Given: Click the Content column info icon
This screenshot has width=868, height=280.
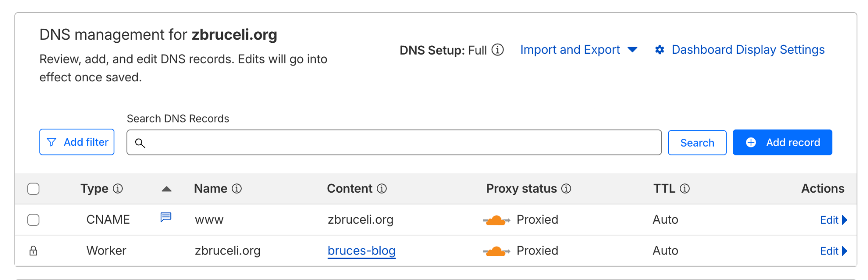Looking at the screenshot, I should [382, 189].
